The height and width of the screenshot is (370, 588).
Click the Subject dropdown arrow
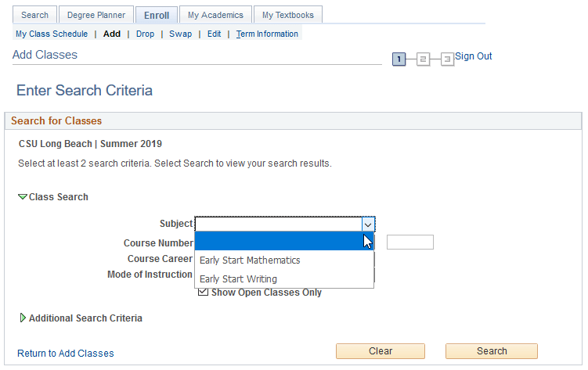coord(368,225)
